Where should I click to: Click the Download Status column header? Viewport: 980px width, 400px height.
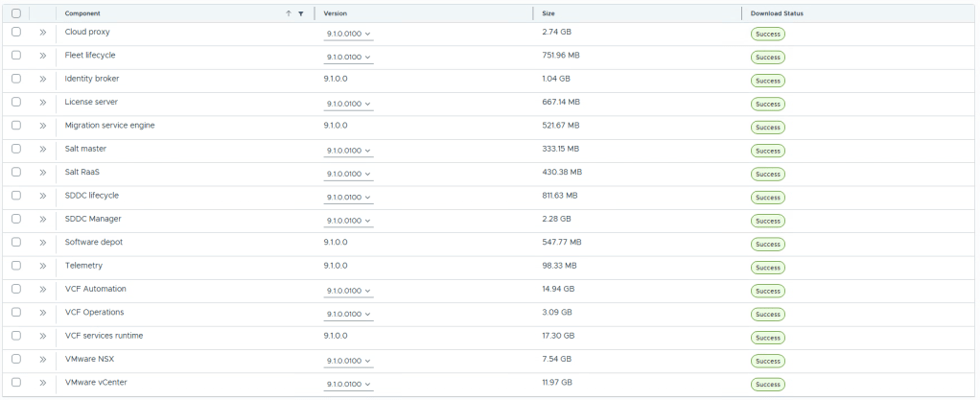(x=777, y=13)
